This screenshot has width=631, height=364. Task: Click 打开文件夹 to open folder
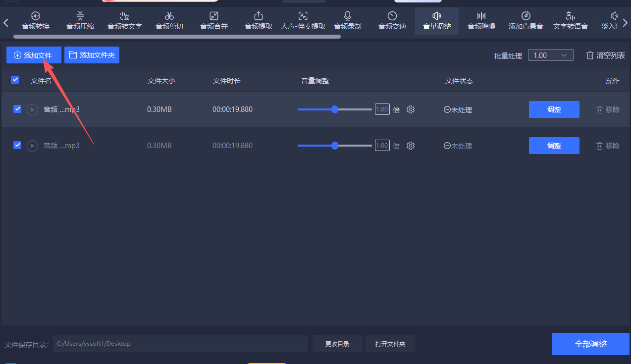click(390, 344)
